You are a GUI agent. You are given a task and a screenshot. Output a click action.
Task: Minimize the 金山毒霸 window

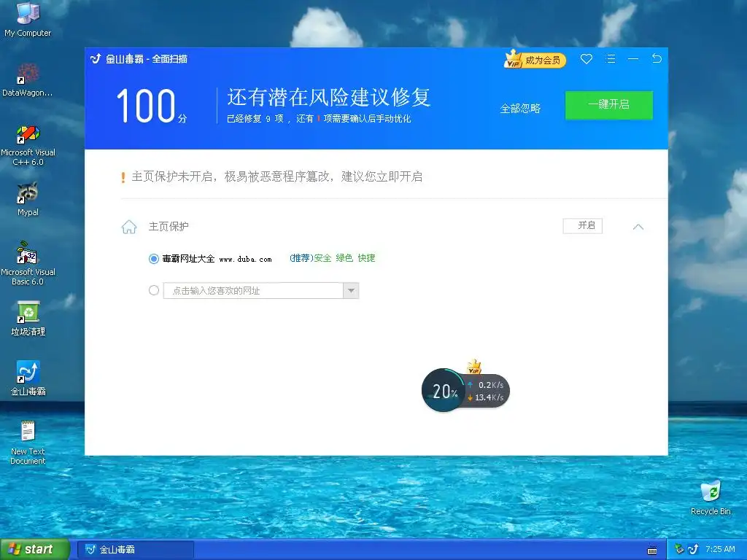tap(633, 58)
